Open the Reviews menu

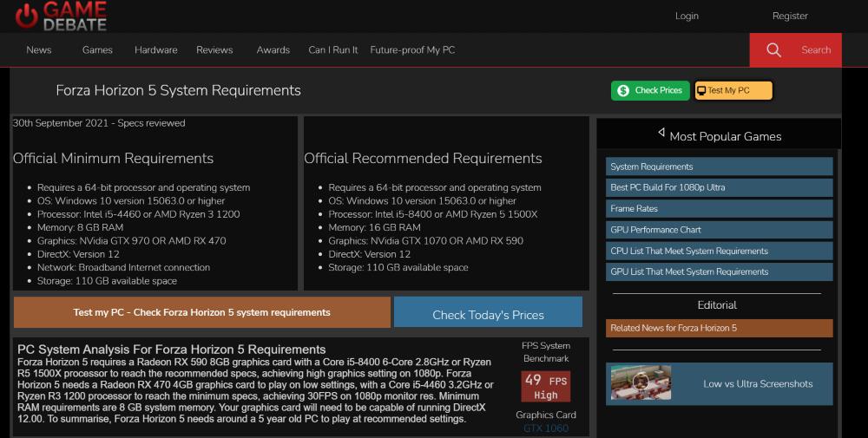pos(214,49)
